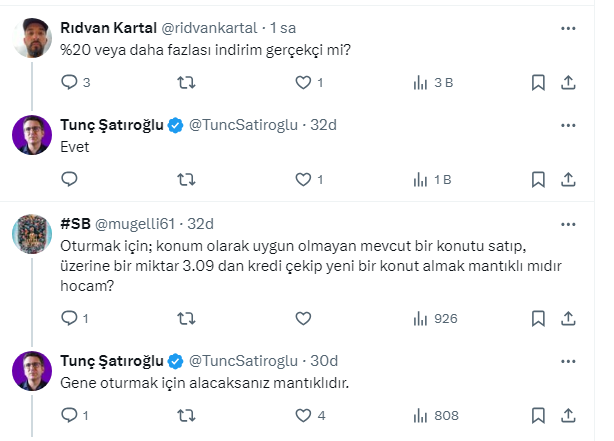Share Rıdvan Kartal's tweet
Image resolution: width=614 pixels, height=441 pixels.
[567, 83]
